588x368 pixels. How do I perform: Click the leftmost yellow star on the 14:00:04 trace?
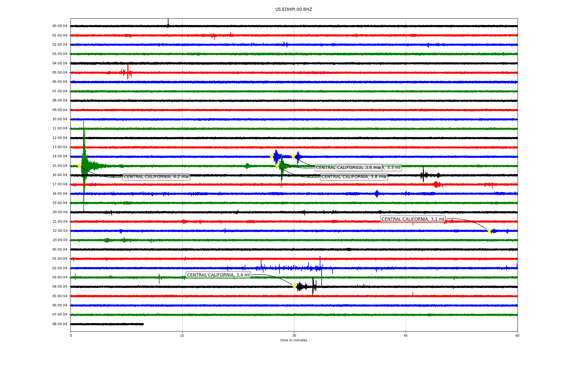[x=271, y=156]
